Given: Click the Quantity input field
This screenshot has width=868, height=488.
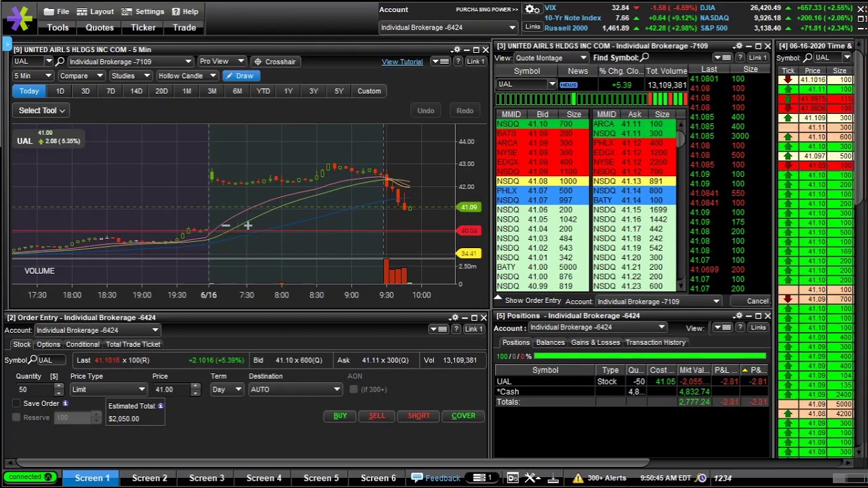Looking at the screenshot, I should click(35, 389).
